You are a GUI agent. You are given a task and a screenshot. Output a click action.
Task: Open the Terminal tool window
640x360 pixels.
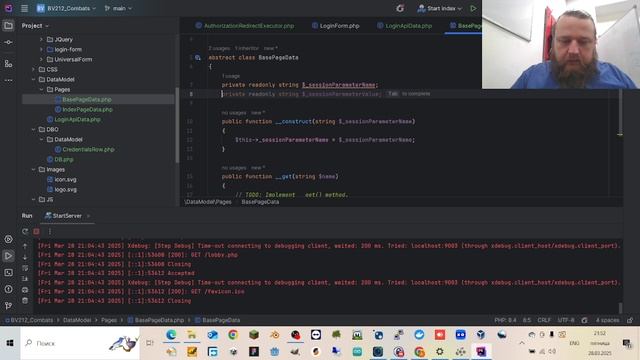pos(8,273)
